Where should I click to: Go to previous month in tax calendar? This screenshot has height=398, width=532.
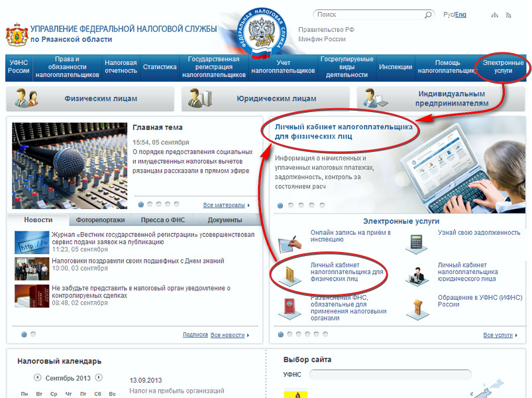click(x=38, y=377)
